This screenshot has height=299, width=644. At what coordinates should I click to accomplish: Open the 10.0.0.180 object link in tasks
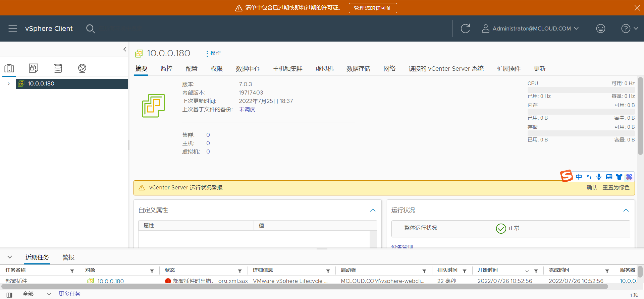coord(110,281)
